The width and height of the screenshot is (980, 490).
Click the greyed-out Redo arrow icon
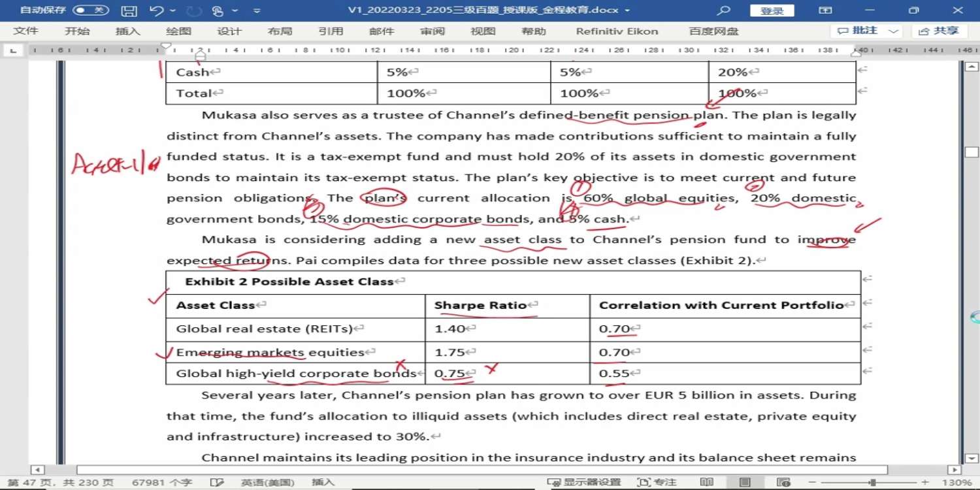[194, 10]
